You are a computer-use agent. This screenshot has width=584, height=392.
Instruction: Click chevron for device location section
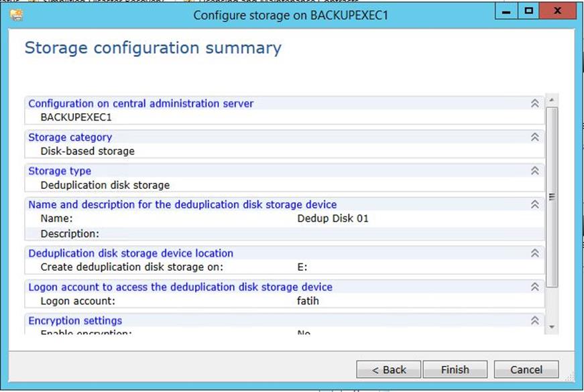(534, 253)
